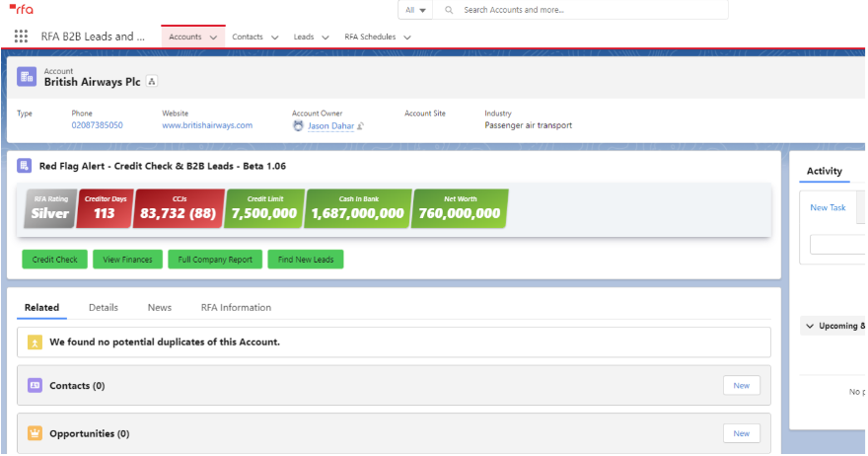This screenshot has width=868, height=456.
Task: Click the Full Company Report button
Action: [215, 260]
